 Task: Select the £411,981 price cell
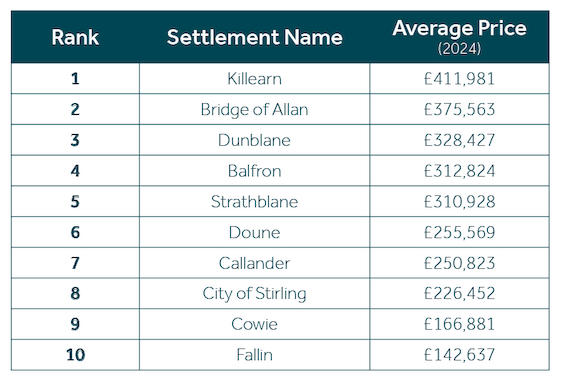(459, 79)
